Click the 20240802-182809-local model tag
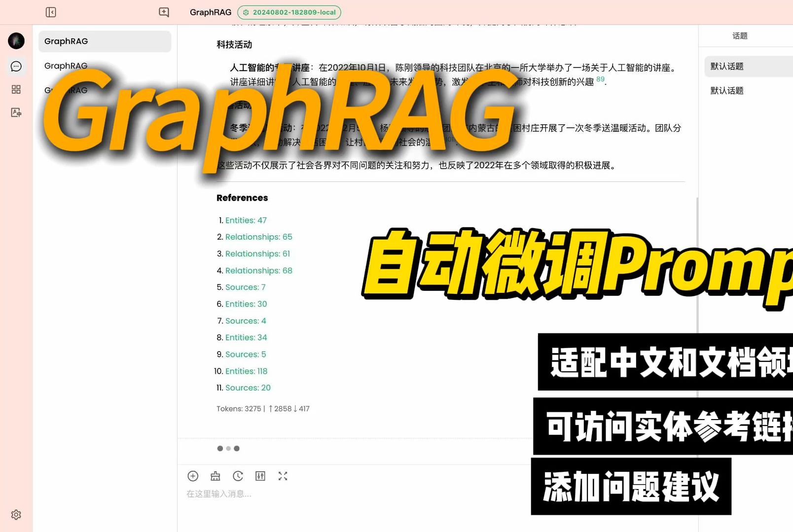The image size is (793, 532). pos(289,12)
